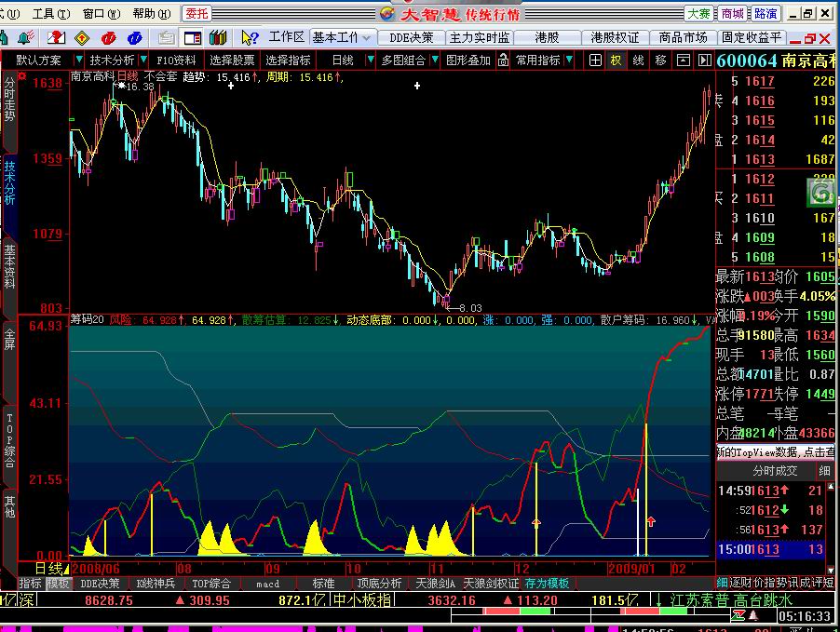Click the 细 detail button beside 分时成交
Image resolution: width=840 pixels, height=632 pixels.
pos(824,470)
